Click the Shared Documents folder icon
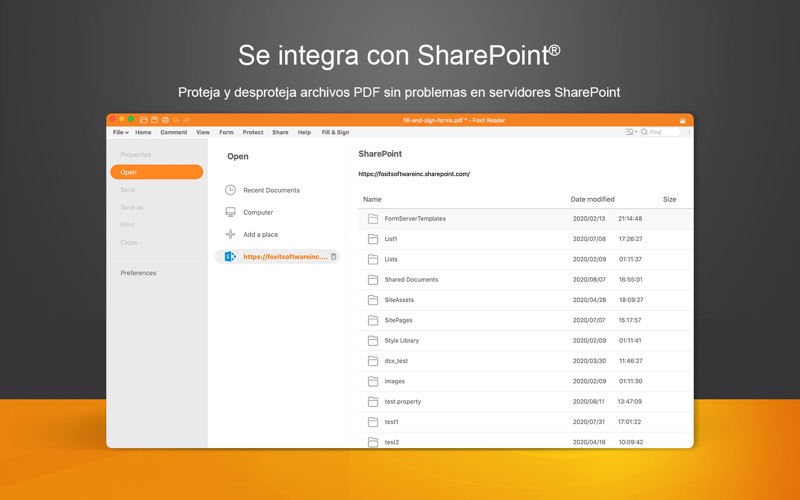800x500 pixels. [373, 280]
